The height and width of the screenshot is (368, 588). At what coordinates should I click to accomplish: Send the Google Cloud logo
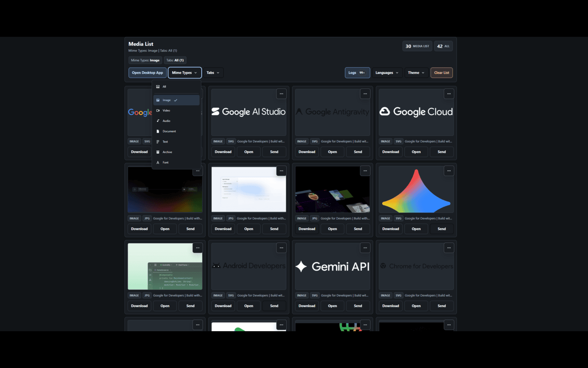(x=442, y=152)
